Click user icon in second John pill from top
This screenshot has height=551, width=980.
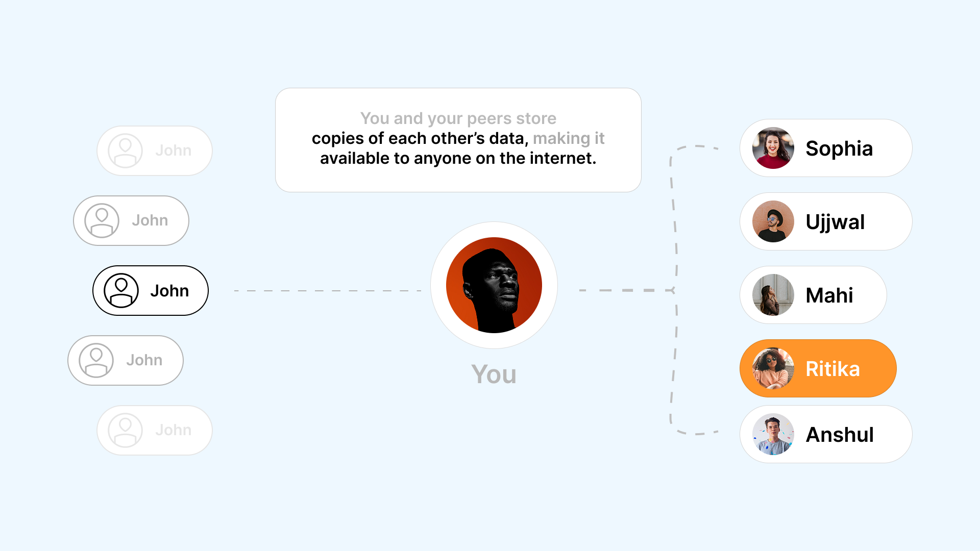coord(102,221)
